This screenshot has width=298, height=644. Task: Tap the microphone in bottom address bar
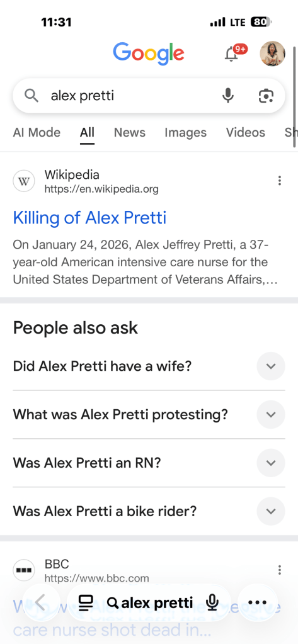(x=212, y=602)
